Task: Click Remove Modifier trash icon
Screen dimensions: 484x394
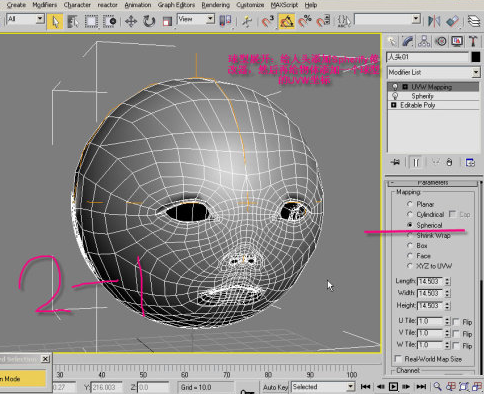Action: pos(450,162)
